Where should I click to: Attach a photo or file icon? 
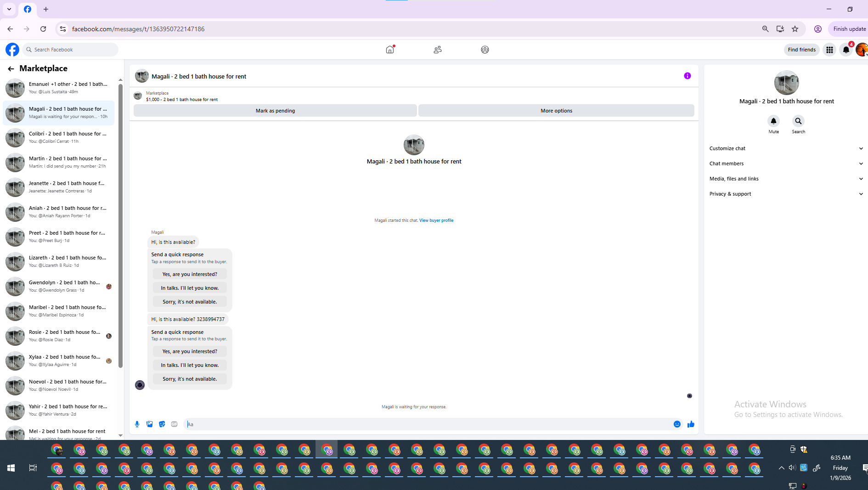tap(149, 424)
